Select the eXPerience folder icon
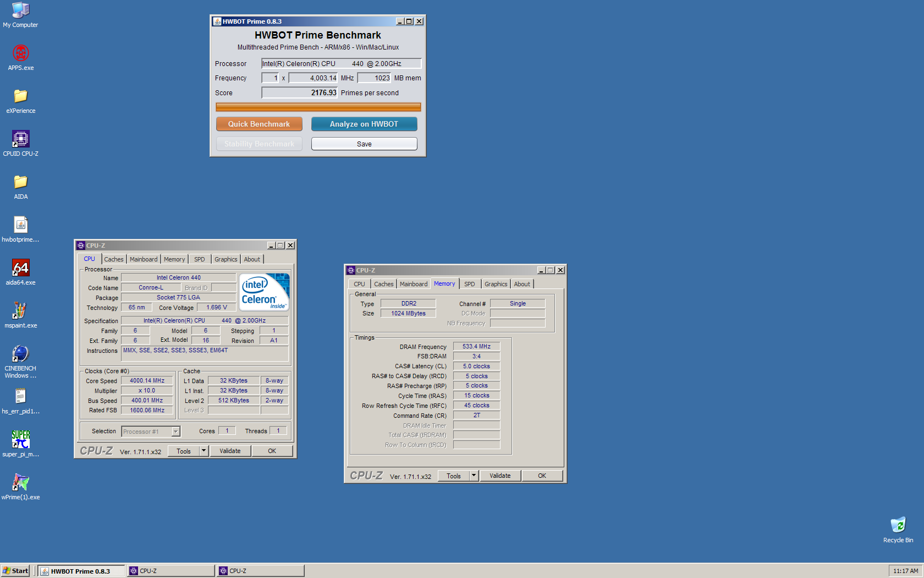The width and height of the screenshot is (924, 578). [20, 101]
